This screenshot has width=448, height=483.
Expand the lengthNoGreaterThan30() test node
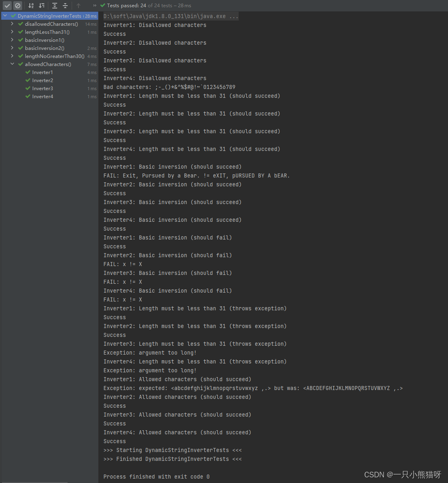[x=12, y=56]
